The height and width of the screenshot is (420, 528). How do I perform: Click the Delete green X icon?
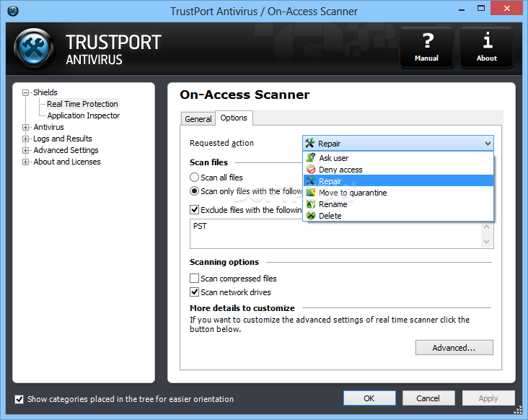point(311,216)
